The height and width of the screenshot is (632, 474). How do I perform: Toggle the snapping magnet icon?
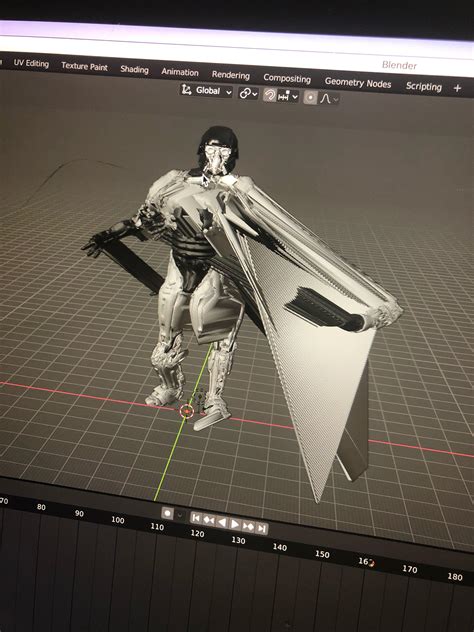(x=269, y=95)
